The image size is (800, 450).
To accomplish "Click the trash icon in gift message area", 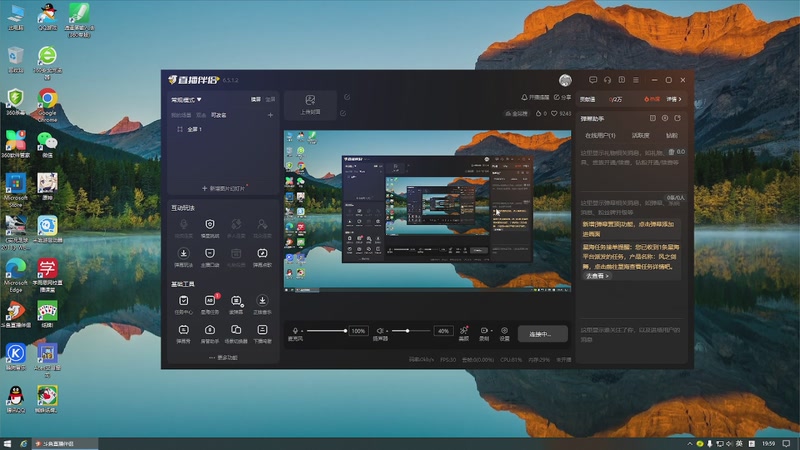I will (x=671, y=152).
